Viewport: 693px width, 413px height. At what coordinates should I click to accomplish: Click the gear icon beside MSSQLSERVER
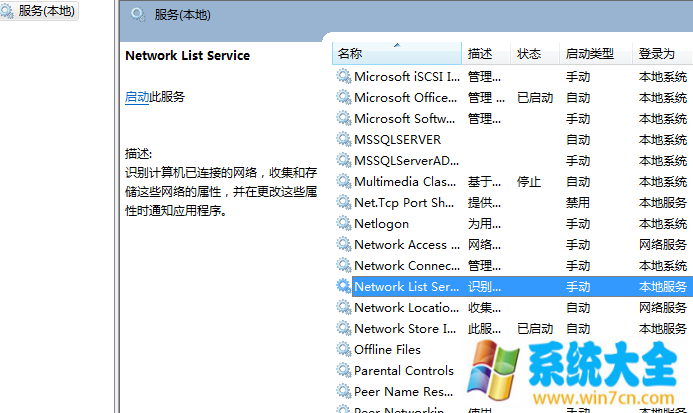coord(343,139)
